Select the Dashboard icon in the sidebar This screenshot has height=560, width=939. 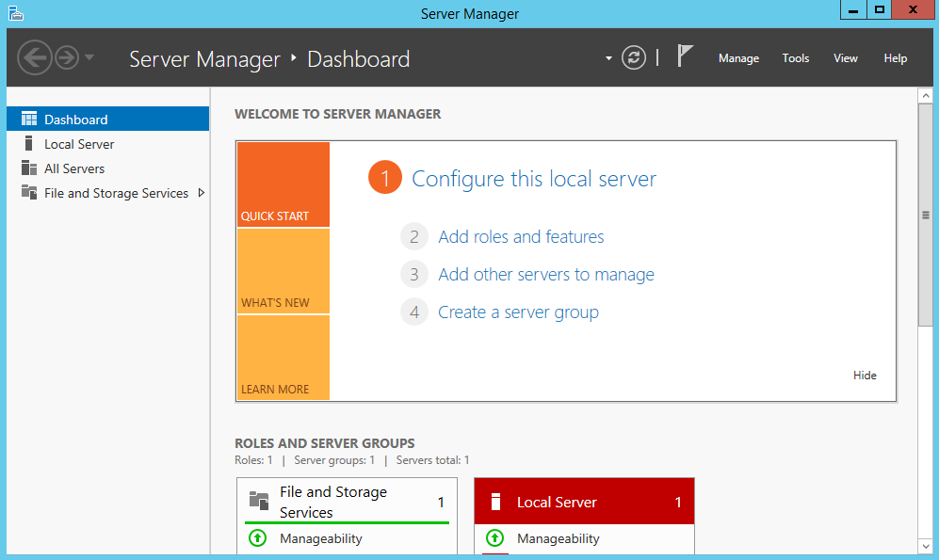point(29,118)
